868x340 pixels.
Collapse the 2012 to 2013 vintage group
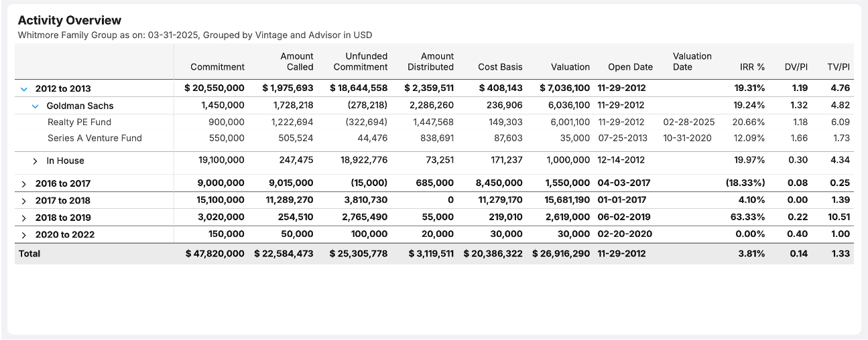coord(24,88)
